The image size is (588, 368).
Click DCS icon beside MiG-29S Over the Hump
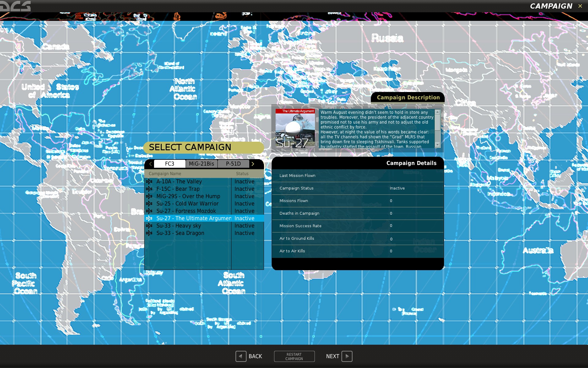(149, 196)
